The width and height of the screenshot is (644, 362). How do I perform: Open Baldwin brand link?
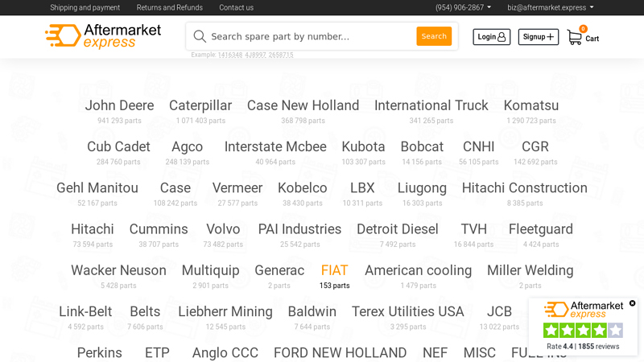point(312,311)
